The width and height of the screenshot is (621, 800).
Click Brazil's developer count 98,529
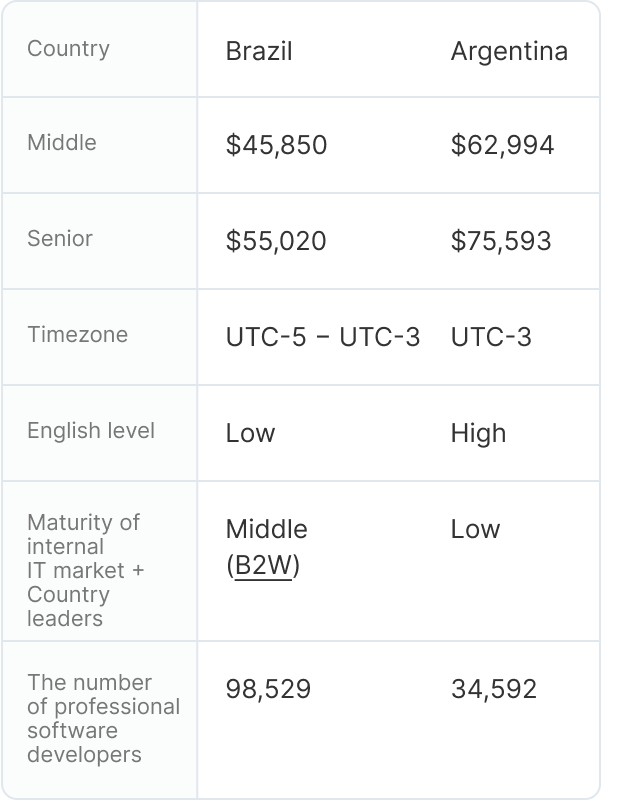coord(268,689)
